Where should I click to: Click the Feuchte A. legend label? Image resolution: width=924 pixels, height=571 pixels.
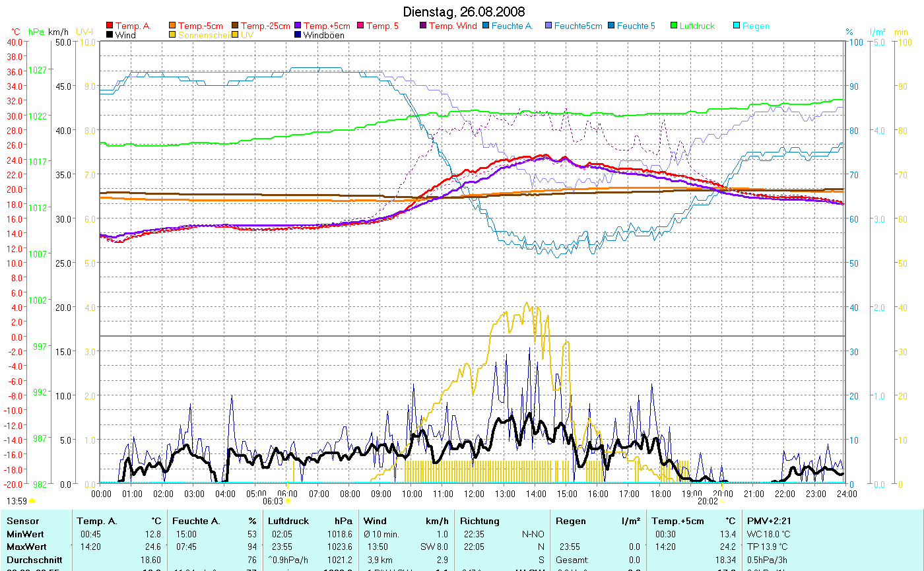coord(513,26)
